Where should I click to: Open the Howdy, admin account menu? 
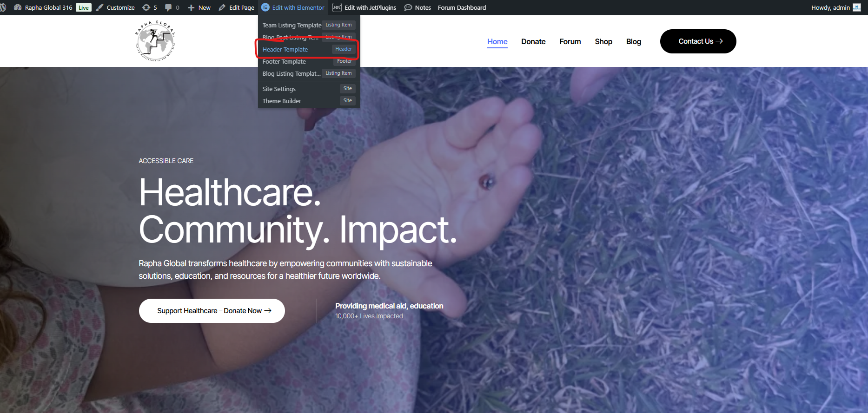coord(830,7)
